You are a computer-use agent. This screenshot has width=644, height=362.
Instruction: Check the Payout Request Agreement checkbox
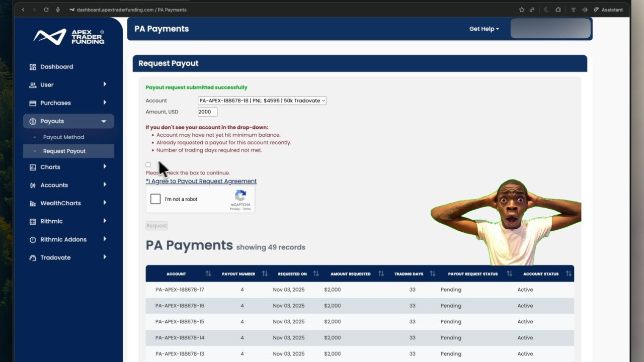(148, 165)
